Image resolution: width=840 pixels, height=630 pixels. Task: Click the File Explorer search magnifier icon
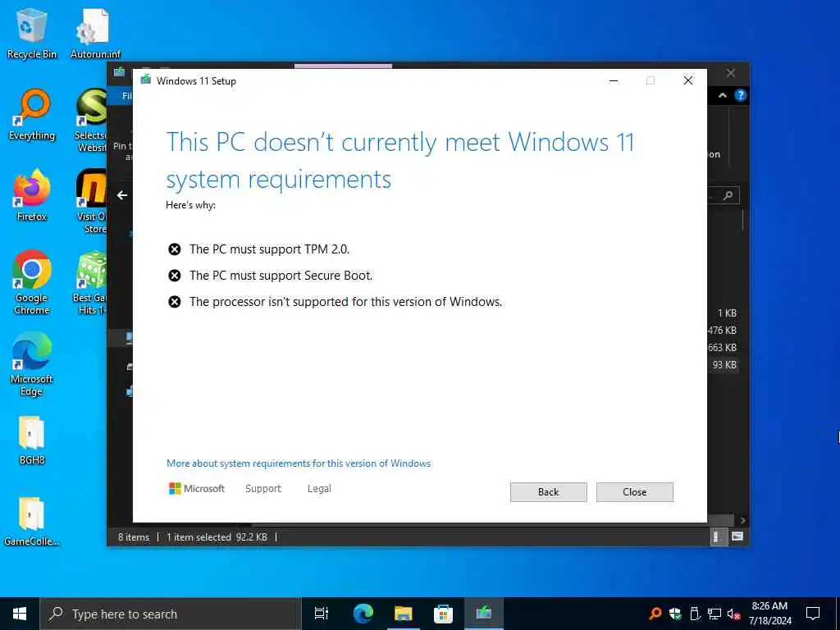[x=728, y=196]
